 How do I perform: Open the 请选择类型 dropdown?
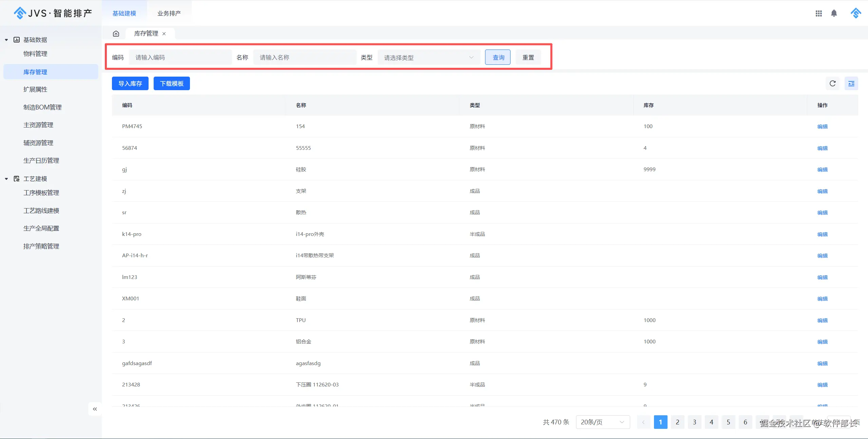[x=428, y=58]
